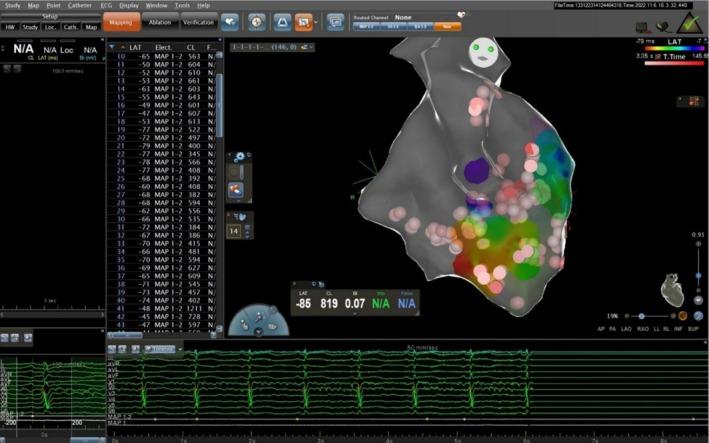Open the Display menu
This screenshot has height=443, width=709.
point(128,6)
